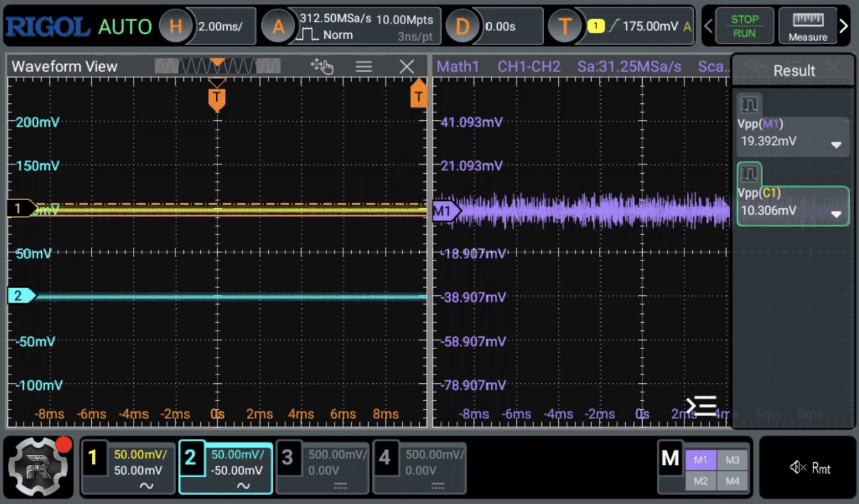Toggle channel 3 on
859x504 pixels.
(x=288, y=457)
